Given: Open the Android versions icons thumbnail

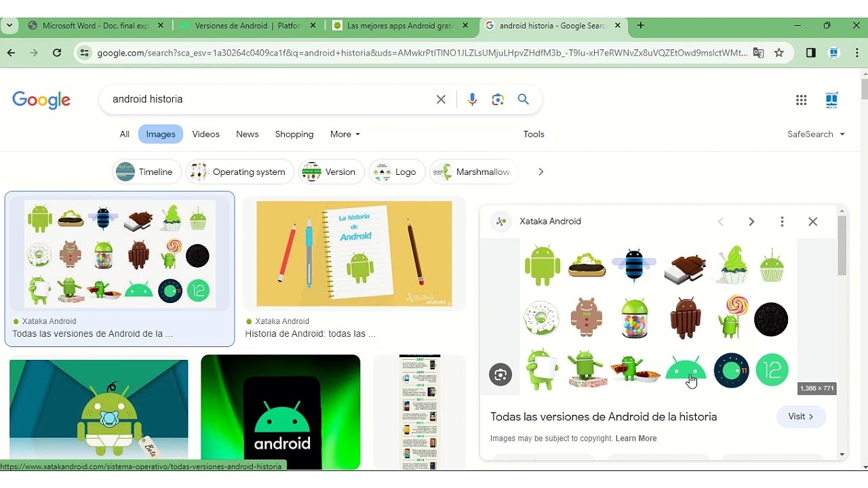Looking at the screenshot, I should [x=120, y=254].
